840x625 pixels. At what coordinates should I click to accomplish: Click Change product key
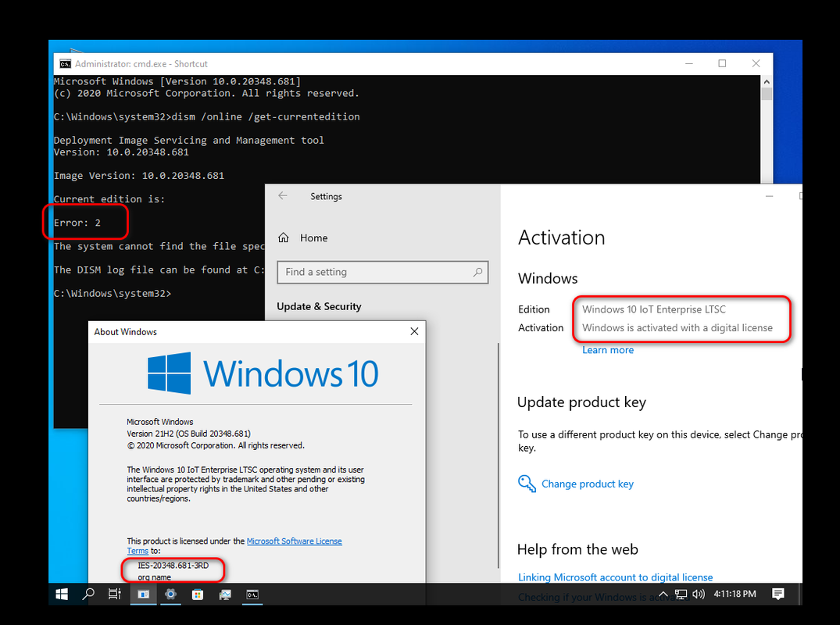pos(587,484)
